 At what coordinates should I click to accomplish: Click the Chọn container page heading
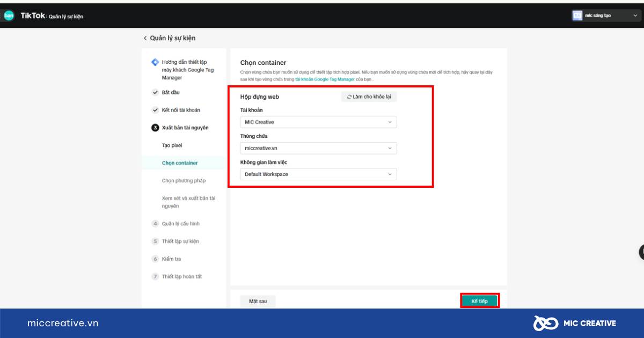264,63
